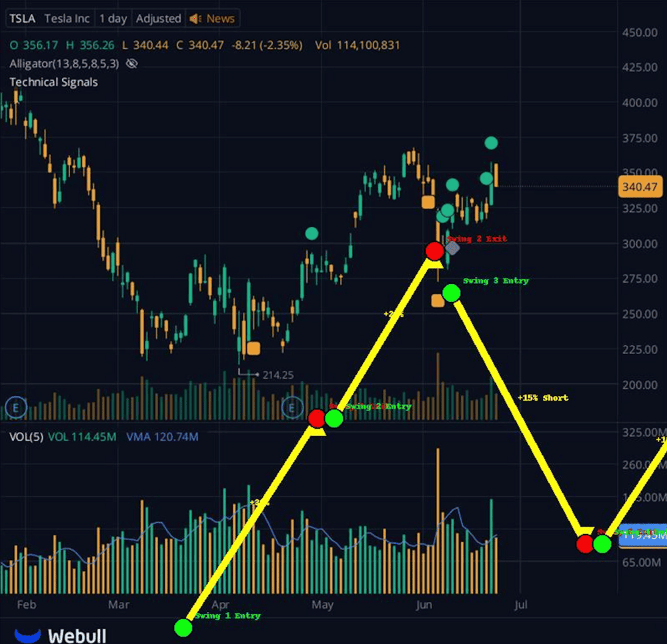Click the earnings E marker near May
This screenshot has width=667, height=644.
point(292,407)
